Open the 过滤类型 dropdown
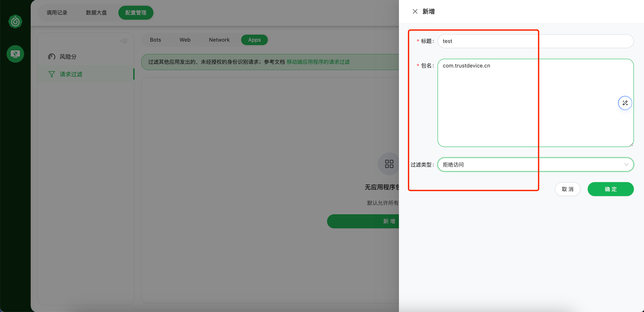Screen dimensions: 644x312 click(535, 165)
